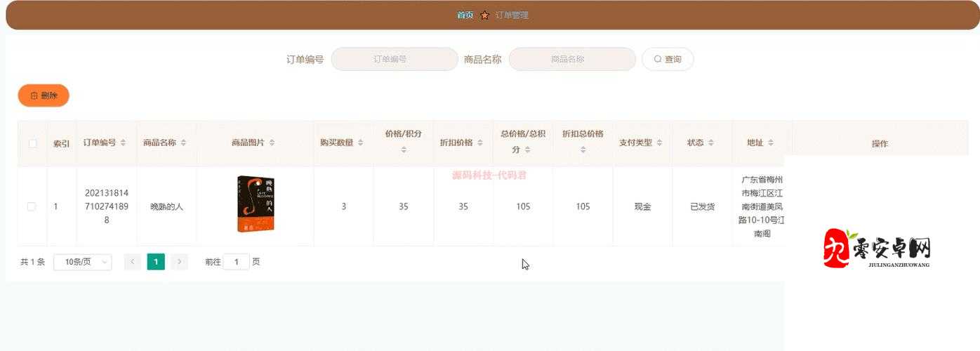This screenshot has width=980, height=351.
Task: Sort by 地址 column arrows
Action: pyautogui.click(x=770, y=143)
